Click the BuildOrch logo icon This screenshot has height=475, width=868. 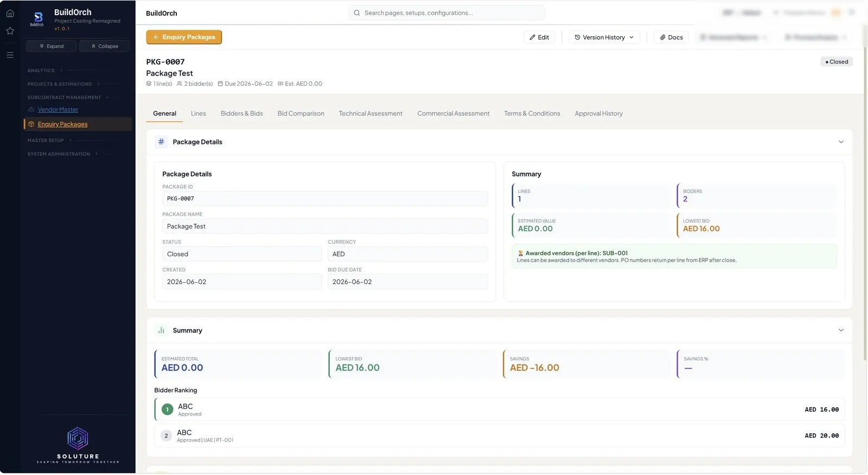(38, 18)
